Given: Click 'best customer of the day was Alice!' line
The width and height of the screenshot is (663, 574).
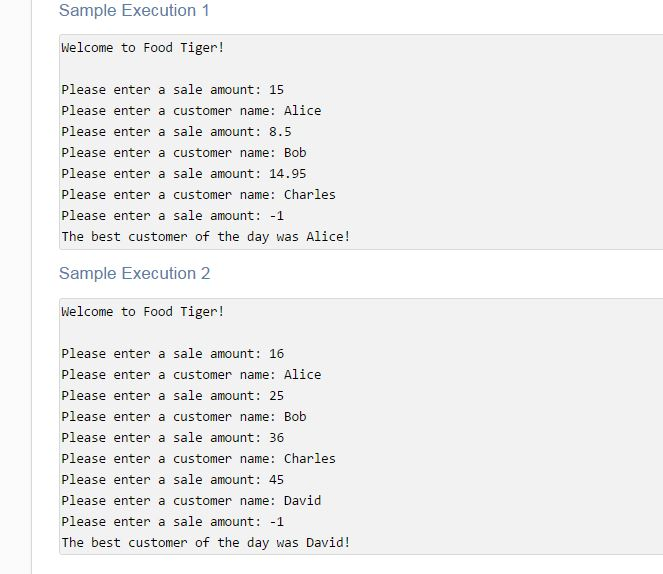Looking at the screenshot, I should point(206,237).
